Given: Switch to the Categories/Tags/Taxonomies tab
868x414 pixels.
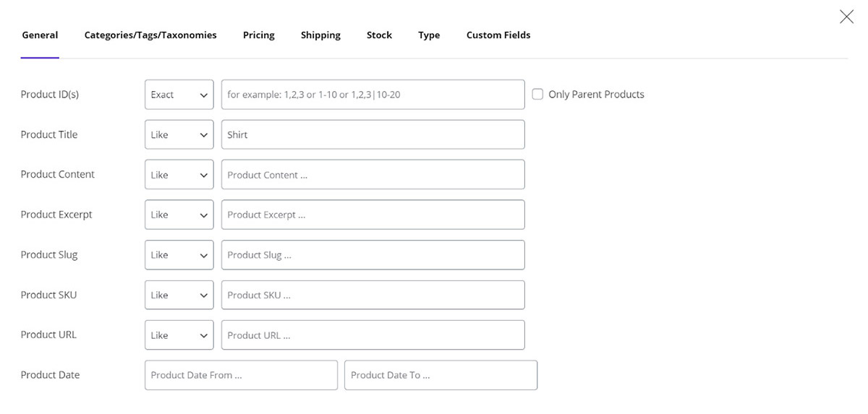Looking at the screenshot, I should [150, 35].
